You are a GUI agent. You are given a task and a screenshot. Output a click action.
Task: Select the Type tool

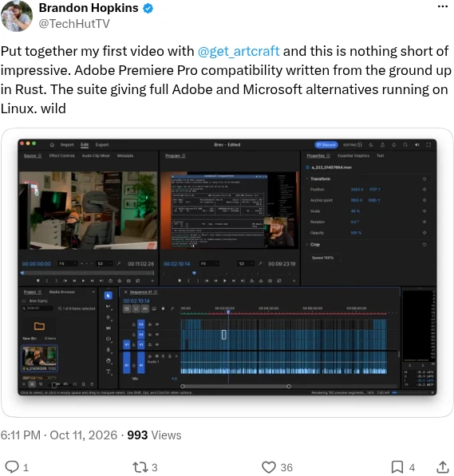coord(109,372)
